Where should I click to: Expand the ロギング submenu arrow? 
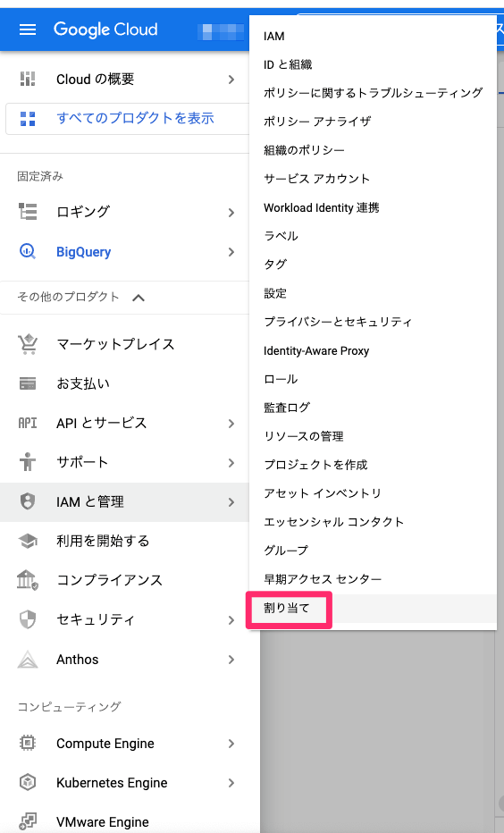[231, 213]
